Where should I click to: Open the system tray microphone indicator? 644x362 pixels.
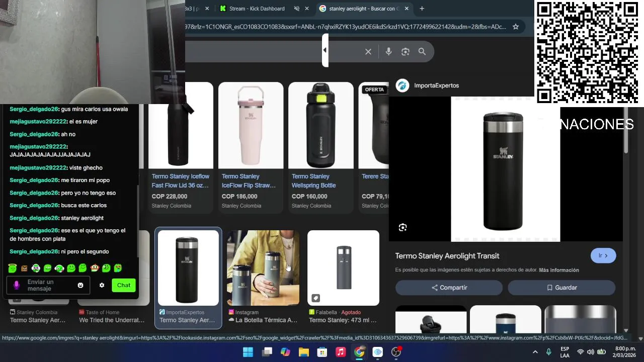point(549,352)
